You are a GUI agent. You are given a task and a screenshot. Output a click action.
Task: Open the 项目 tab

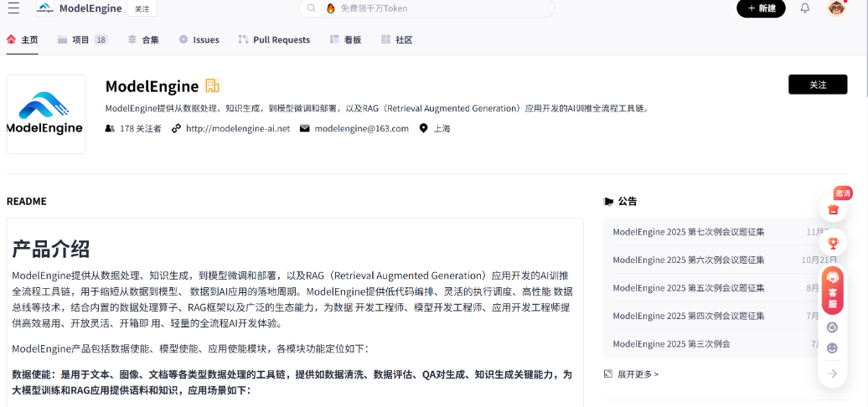tap(82, 40)
